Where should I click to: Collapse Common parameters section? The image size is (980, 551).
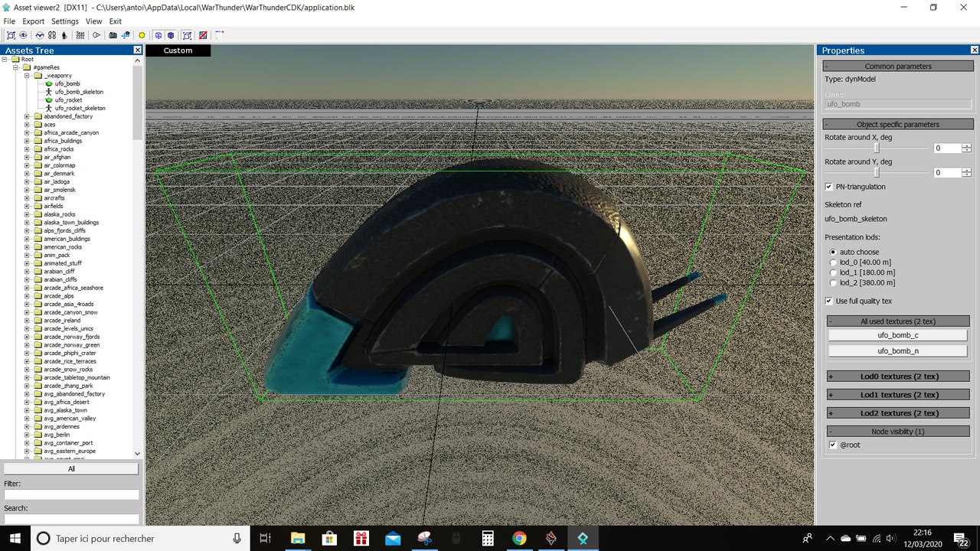coord(899,67)
